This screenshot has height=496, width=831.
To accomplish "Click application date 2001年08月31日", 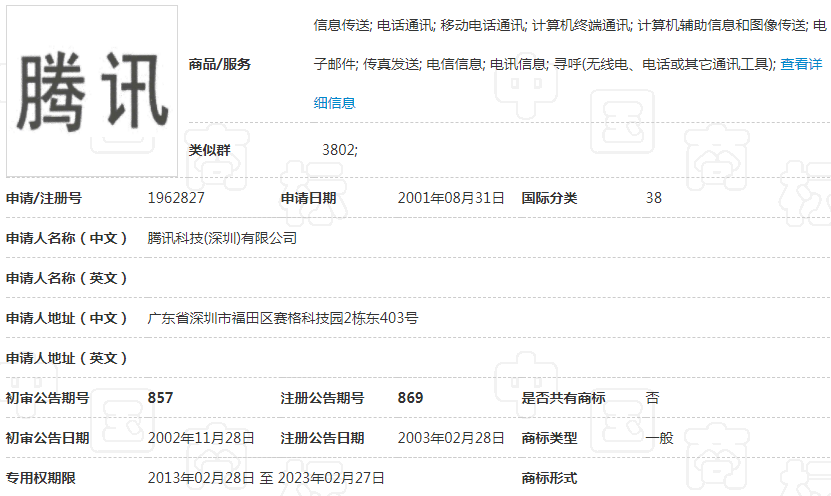I will (451, 198).
